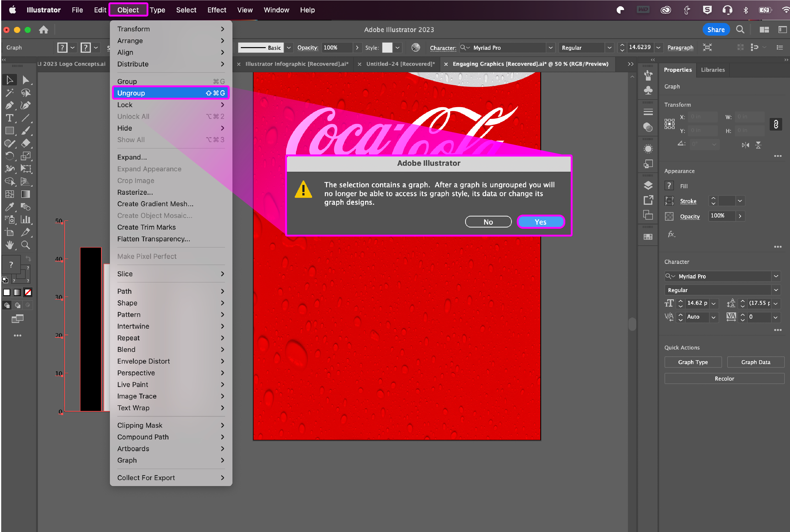Select the Rotate tool
Image resolution: width=790 pixels, height=532 pixels.
[x=10, y=156]
